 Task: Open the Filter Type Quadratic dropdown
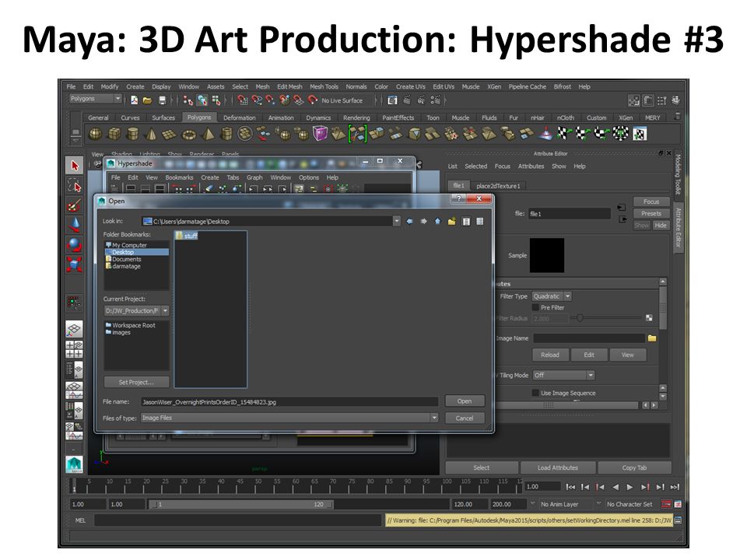point(552,296)
